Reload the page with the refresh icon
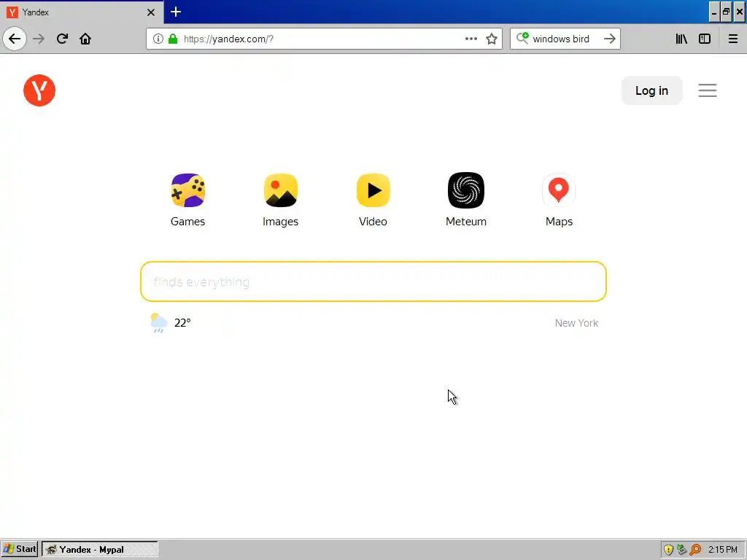This screenshot has height=560, width=747. tap(62, 39)
